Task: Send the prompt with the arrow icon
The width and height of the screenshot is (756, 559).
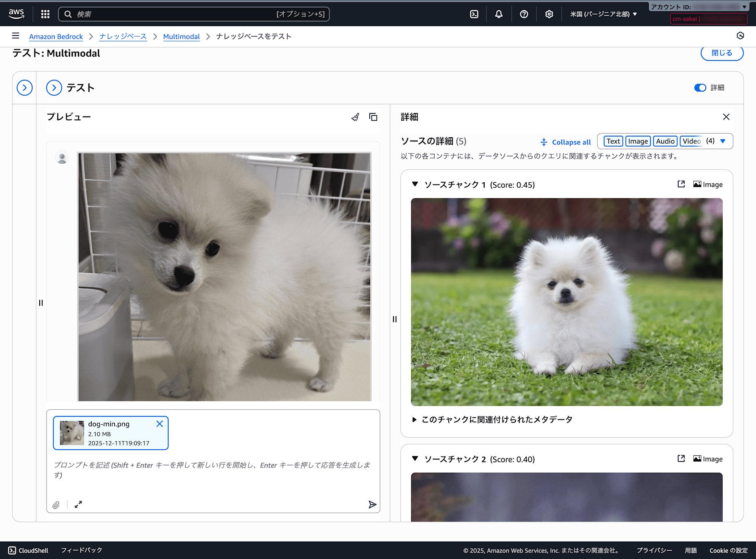Action: pos(372,505)
